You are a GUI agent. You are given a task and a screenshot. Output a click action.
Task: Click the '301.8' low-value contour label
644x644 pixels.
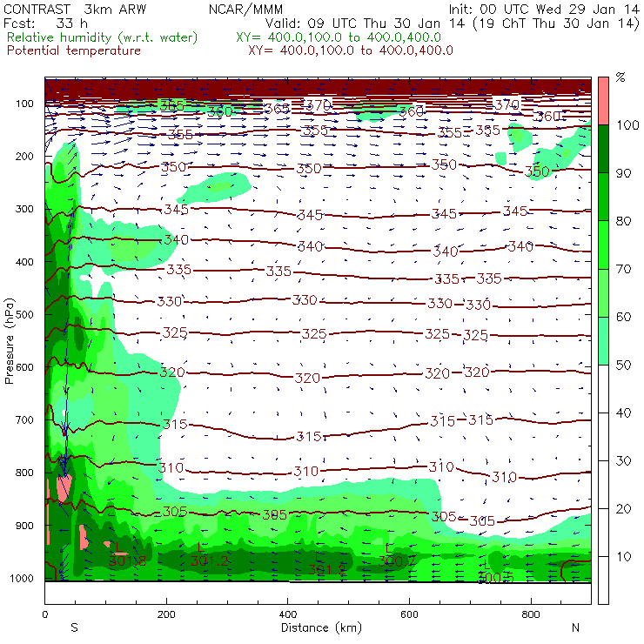pyautogui.click(x=127, y=560)
